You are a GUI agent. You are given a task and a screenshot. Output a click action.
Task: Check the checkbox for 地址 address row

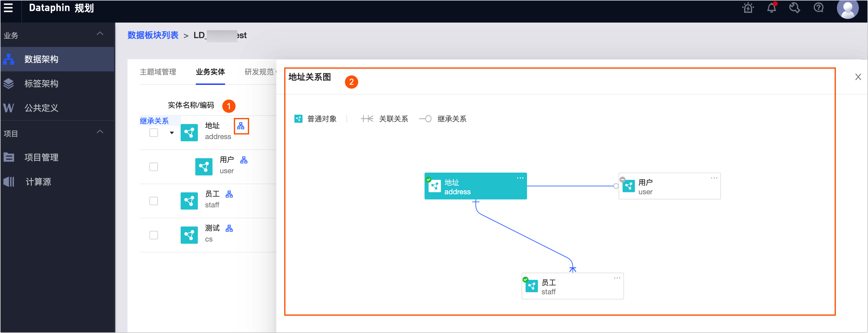pos(154,133)
